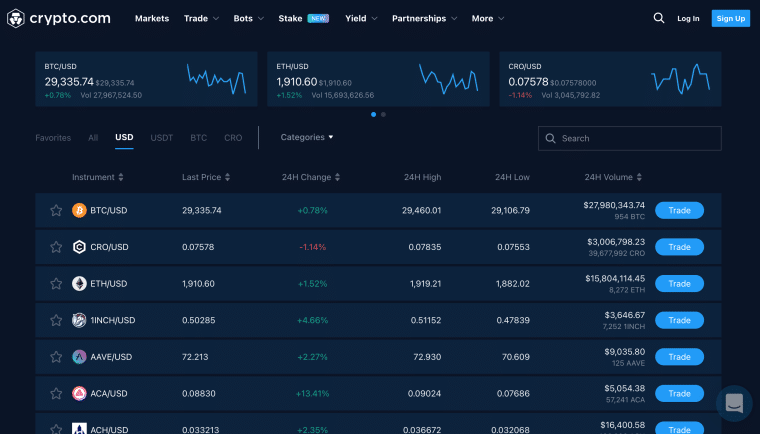Viewport: 760px width, 434px height.
Task: Switch to the CRO tab
Action: [x=233, y=138]
